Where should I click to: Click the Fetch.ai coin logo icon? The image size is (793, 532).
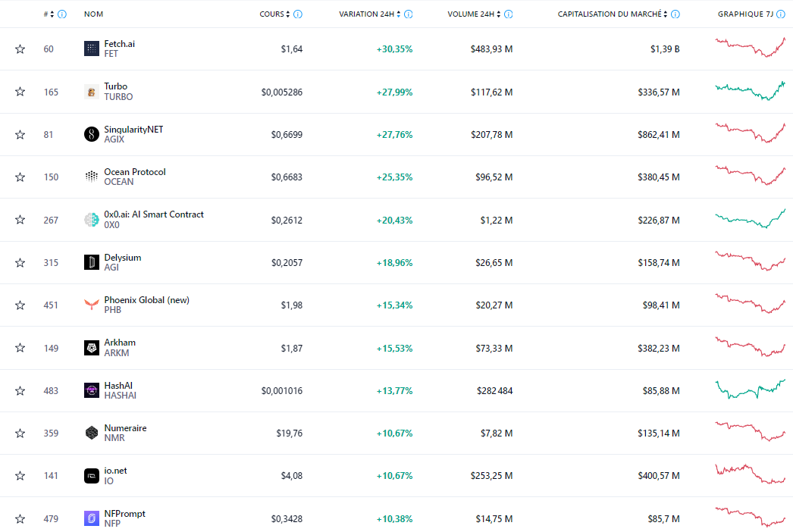(92, 49)
